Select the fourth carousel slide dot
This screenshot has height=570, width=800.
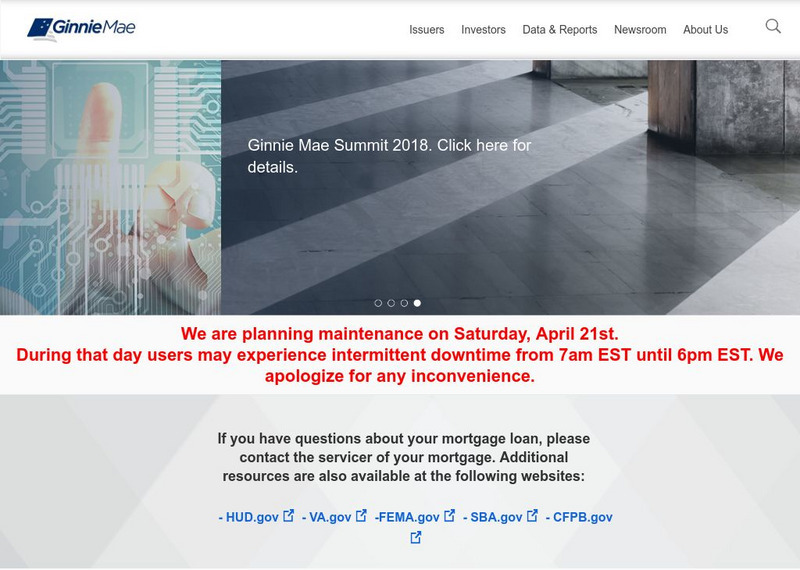click(x=417, y=303)
